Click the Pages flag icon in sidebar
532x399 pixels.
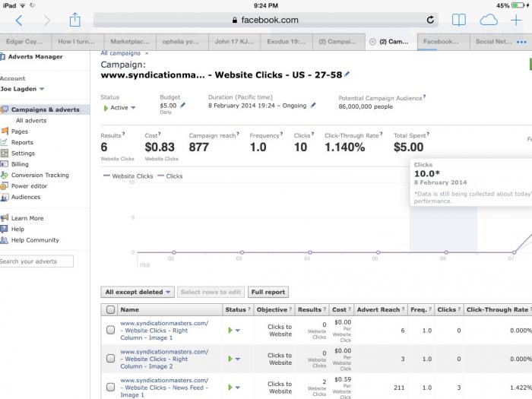(5, 131)
